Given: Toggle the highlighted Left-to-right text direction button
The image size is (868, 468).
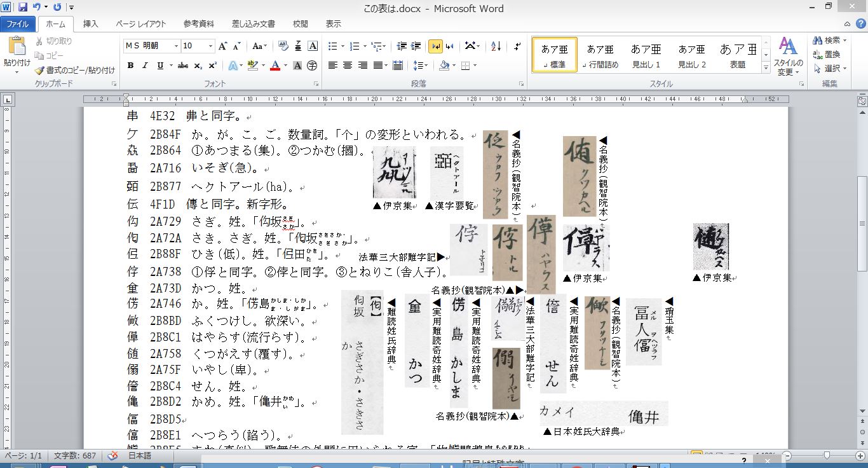Looking at the screenshot, I should pos(435,46).
